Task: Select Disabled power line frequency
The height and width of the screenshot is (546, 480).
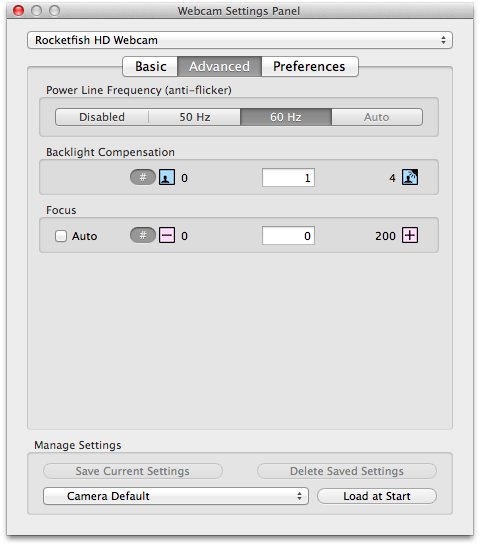Action: point(102,117)
